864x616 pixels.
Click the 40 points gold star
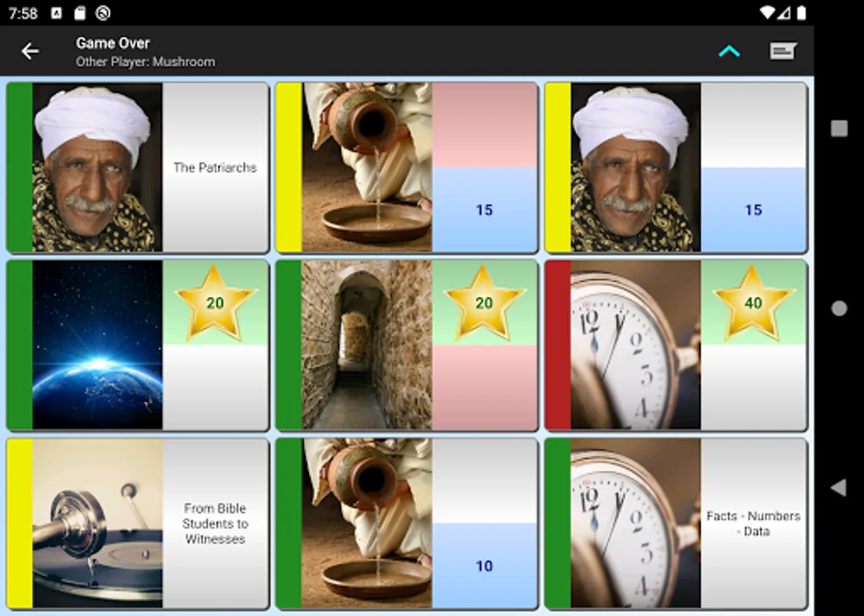pos(753,303)
